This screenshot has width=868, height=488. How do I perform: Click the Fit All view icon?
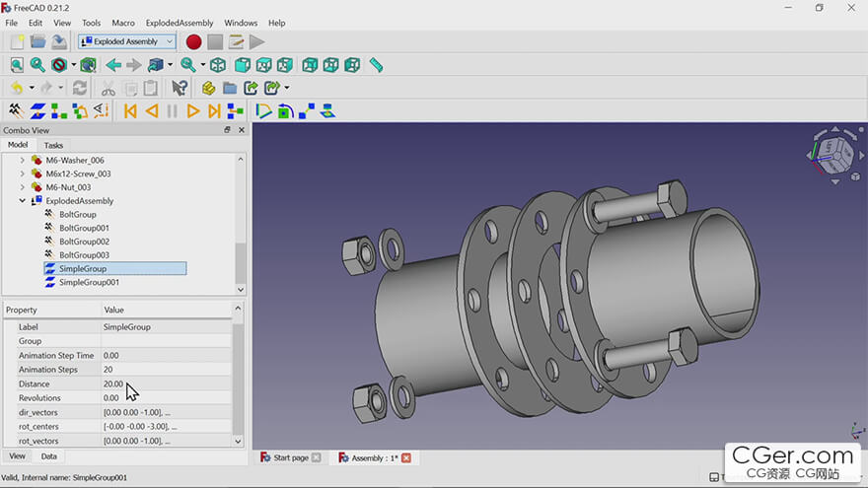17,65
